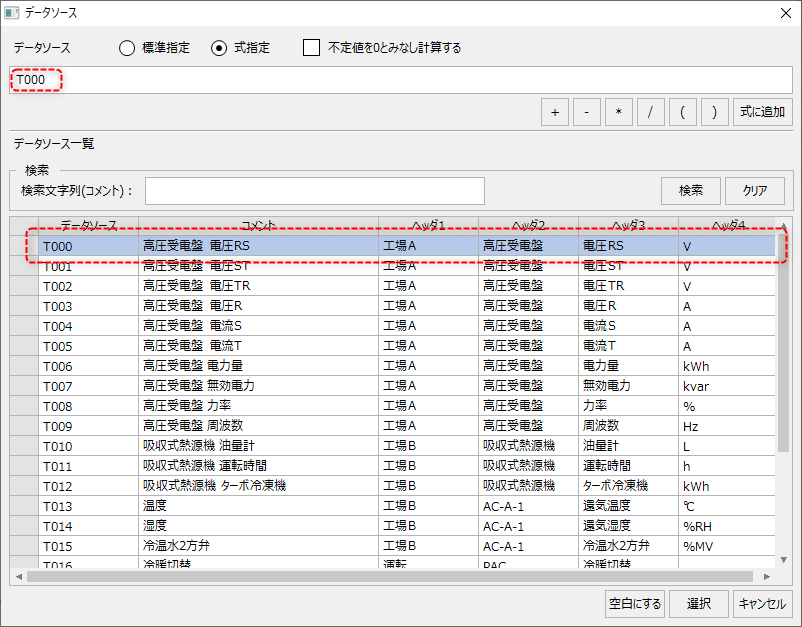This screenshot has width=802, height=627.
Task: Insert a closing parenthesis
Action: [714, 113]
